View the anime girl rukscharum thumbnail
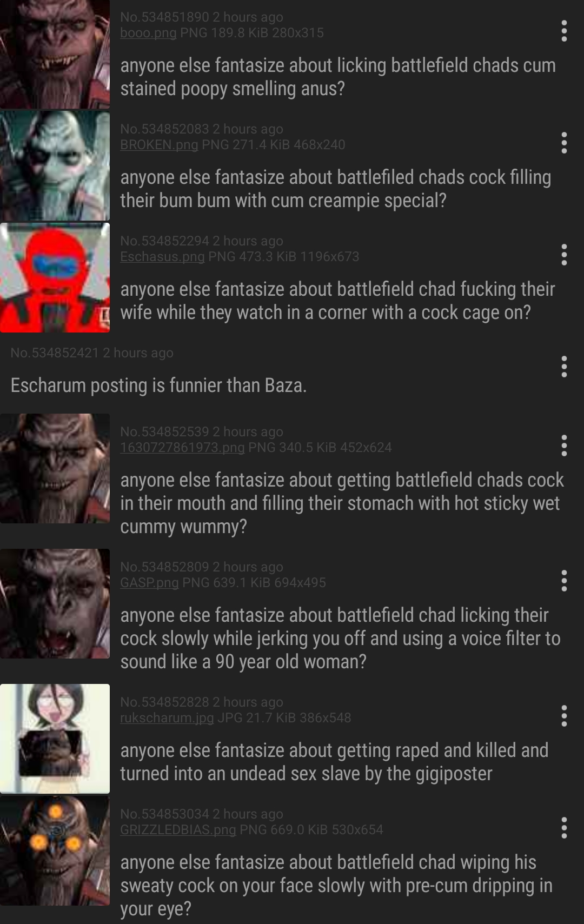This screenshot has width=584, height=924. click(x=55, y=739)
